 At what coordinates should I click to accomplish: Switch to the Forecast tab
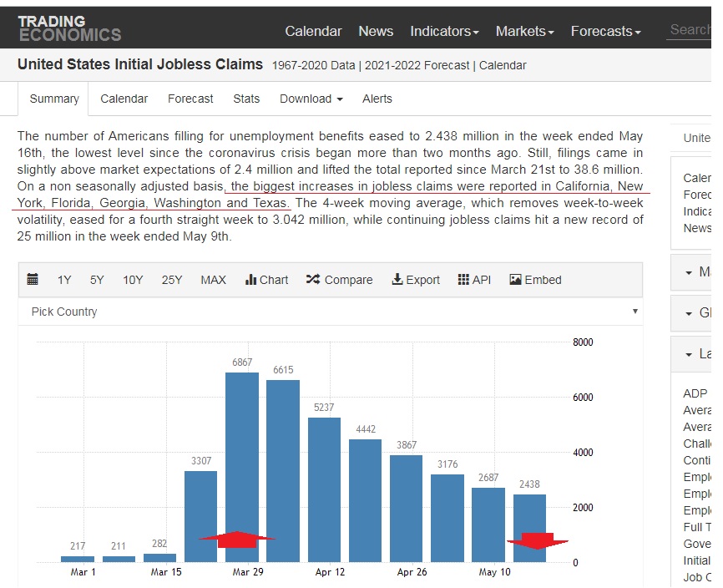190,99
